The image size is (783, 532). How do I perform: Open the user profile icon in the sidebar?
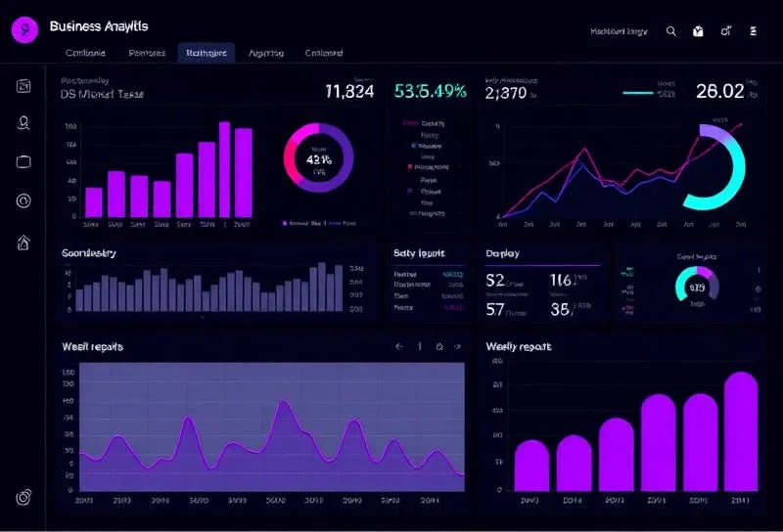click(x=24, y=123)
